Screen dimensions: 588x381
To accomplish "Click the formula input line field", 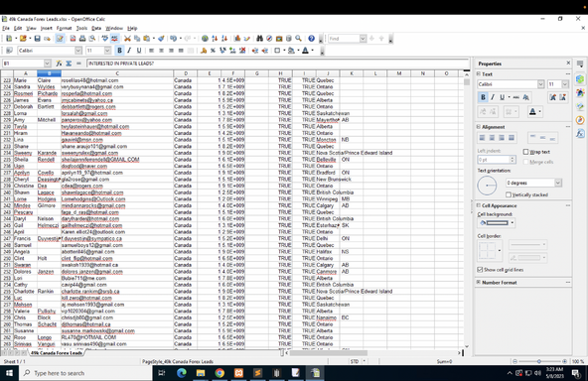I will (277, 63).
